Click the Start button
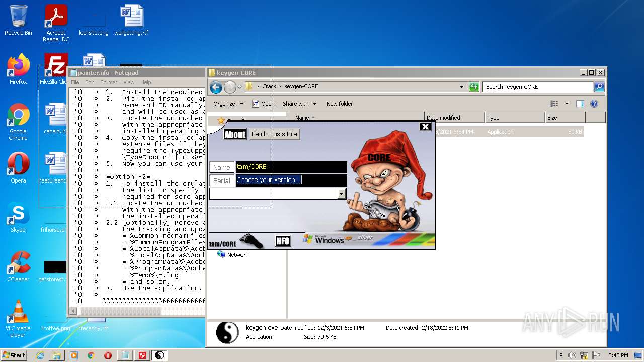The width and height of the screenshot is (644, 362). point(14,355)
